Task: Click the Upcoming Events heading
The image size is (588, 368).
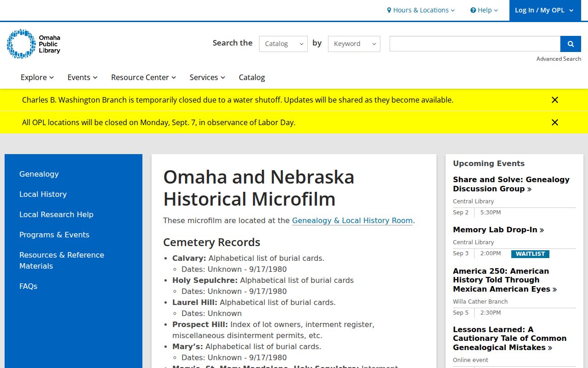Action: (489, 163)
